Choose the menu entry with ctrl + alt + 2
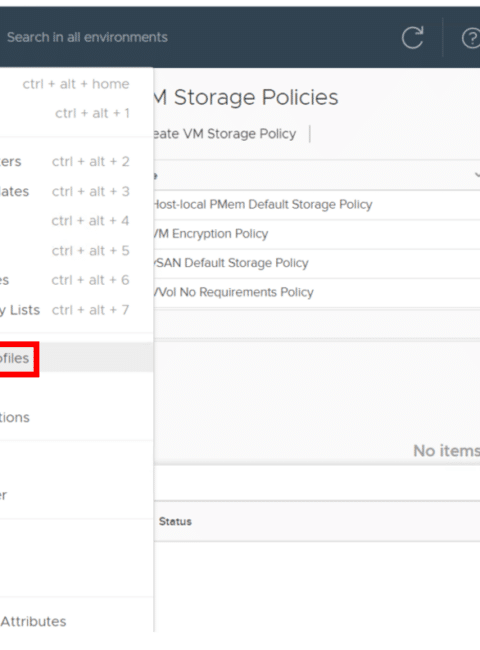The width and height of the screenshot is (480, 650). pyautogui.click(x=77, y=161)
